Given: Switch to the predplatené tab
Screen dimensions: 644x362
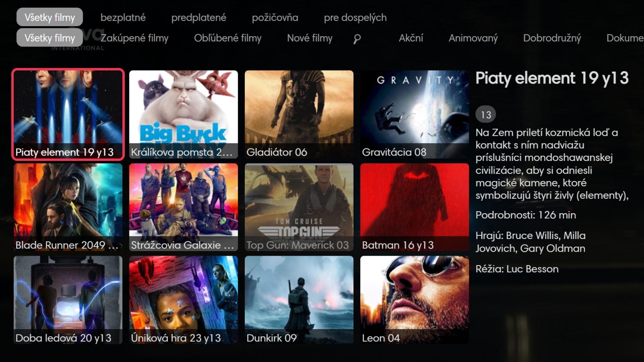Looking at the screenshot, I should pos(199,17).
